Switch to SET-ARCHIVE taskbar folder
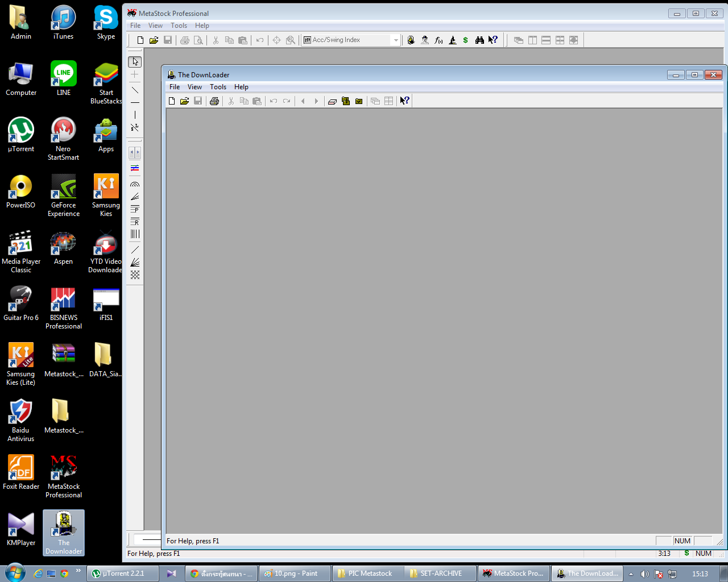 [441, 573]
